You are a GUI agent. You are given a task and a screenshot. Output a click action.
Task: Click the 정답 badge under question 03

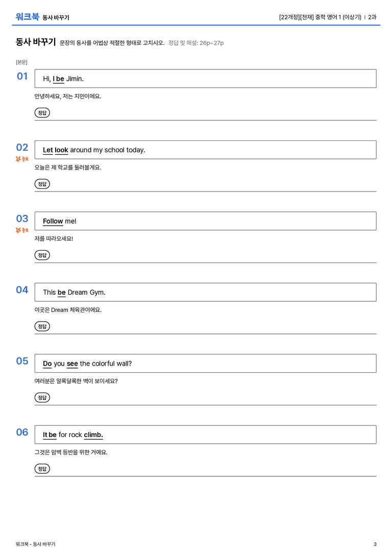tap(42, 255)
